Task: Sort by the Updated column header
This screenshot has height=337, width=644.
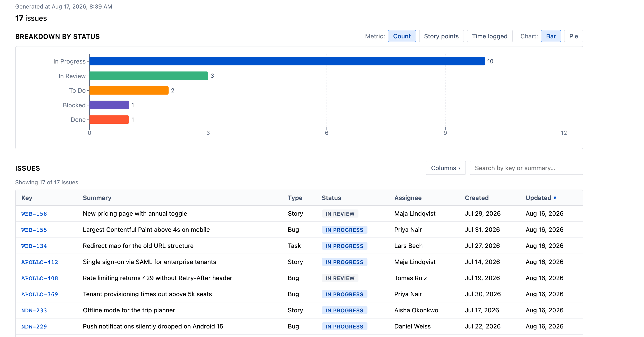Action: (541, 198)
